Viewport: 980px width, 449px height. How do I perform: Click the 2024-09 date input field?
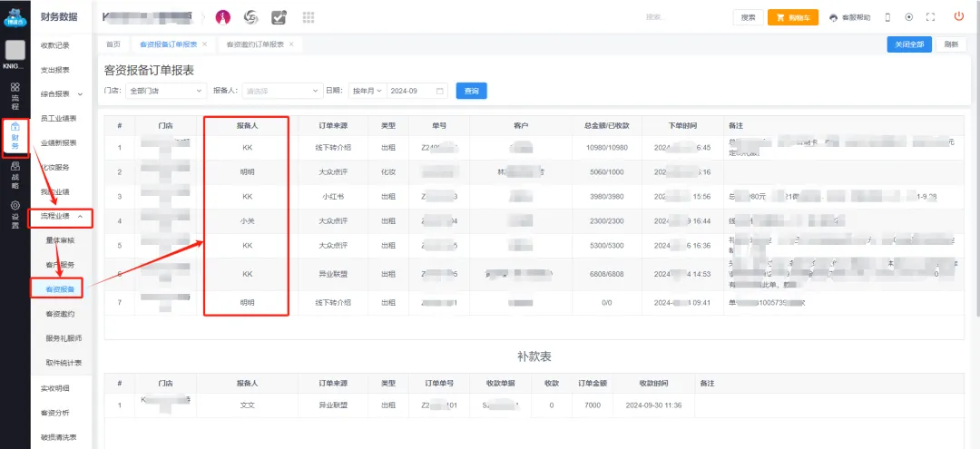tap(416, 91)
